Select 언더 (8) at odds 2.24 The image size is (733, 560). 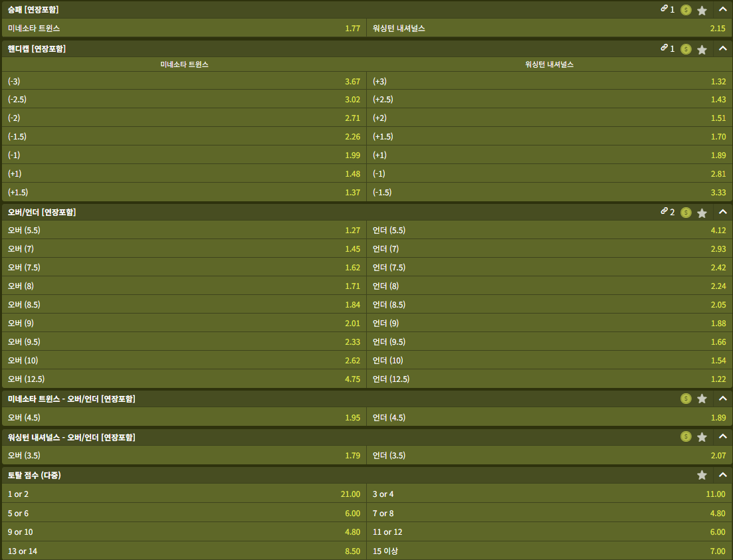550,286
